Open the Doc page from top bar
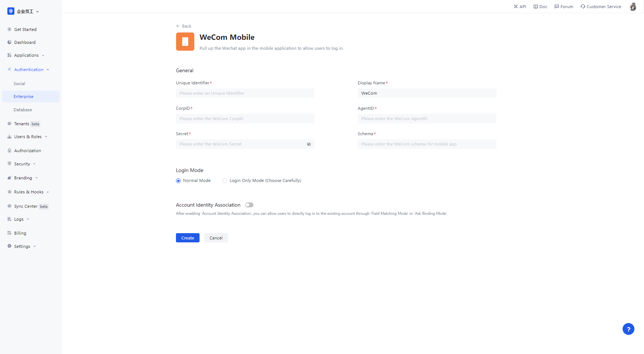This screenshot has height=354, width=644. [x=540, y=6]
